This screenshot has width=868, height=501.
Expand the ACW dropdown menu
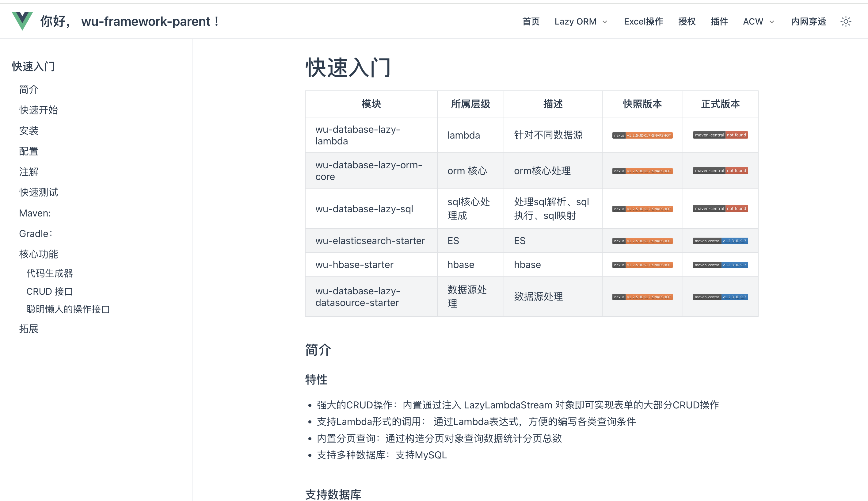pos(758,21)
